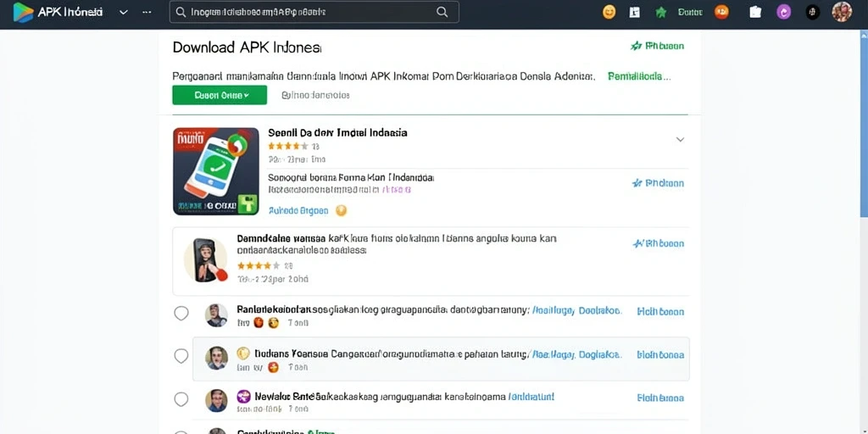
Task: Click the magnifier icon at search field's left
Action: 180,12
